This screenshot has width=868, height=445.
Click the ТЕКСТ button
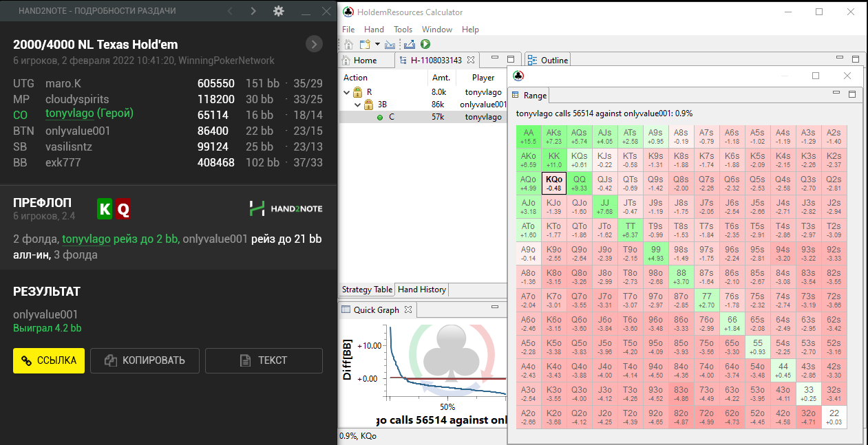(264, 360)
